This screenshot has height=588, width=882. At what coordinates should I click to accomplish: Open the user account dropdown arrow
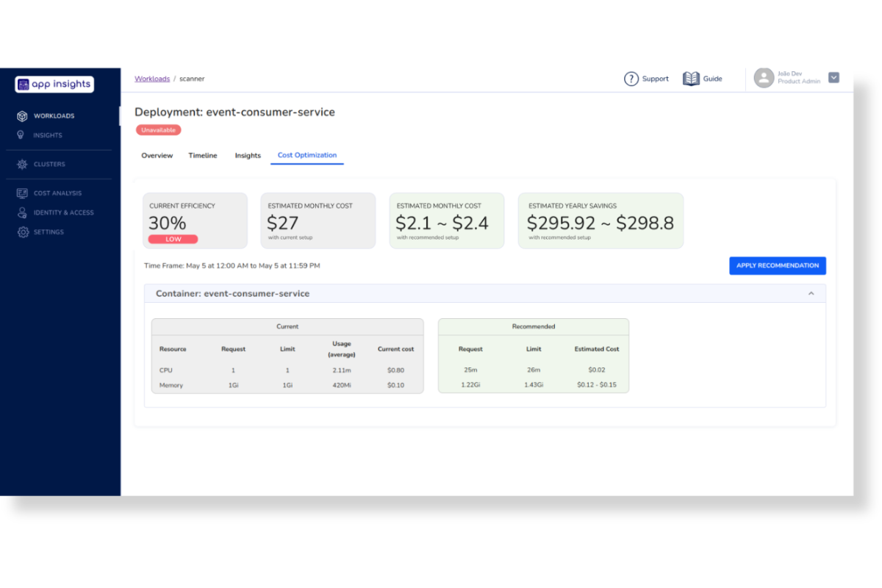(x=833, y=77)
